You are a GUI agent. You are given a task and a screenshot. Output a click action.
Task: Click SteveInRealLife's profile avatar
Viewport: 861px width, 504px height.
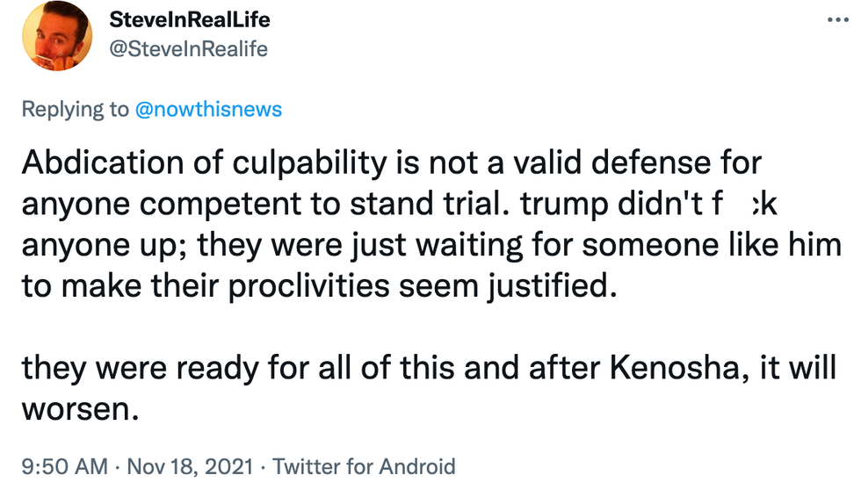[x=55, y=36]
